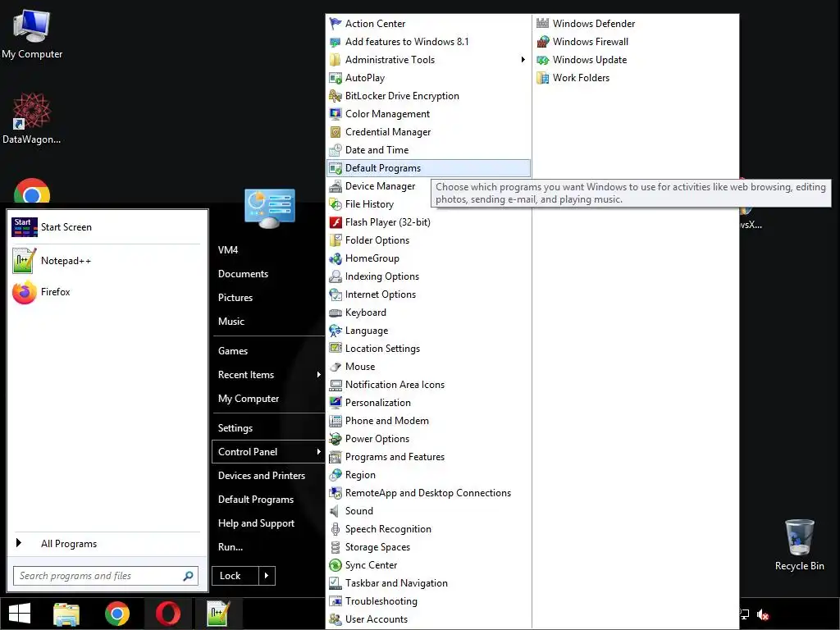Click the Chrome icon in the taskbar
This screenshot has height=630, width=840.
click(117, 614)
